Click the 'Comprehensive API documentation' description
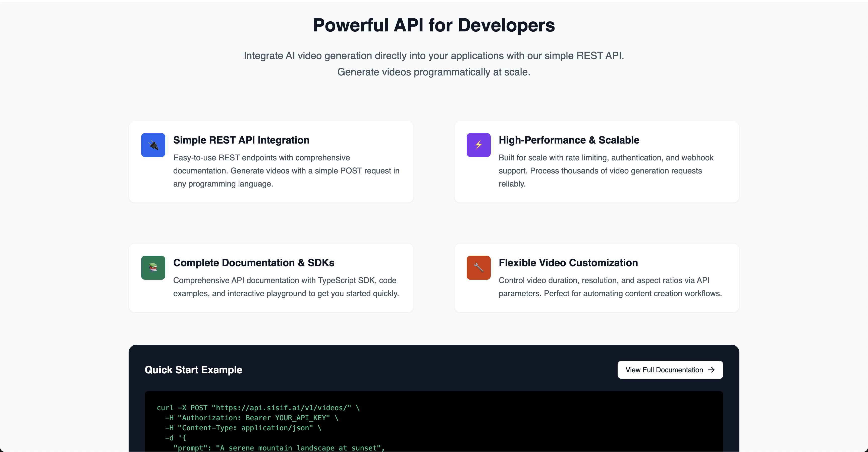 click(286, 287)
